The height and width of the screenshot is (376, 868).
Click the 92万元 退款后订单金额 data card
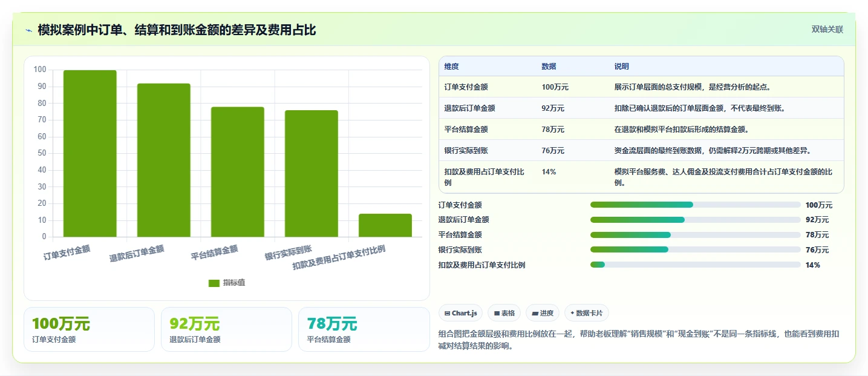point(227,329)
